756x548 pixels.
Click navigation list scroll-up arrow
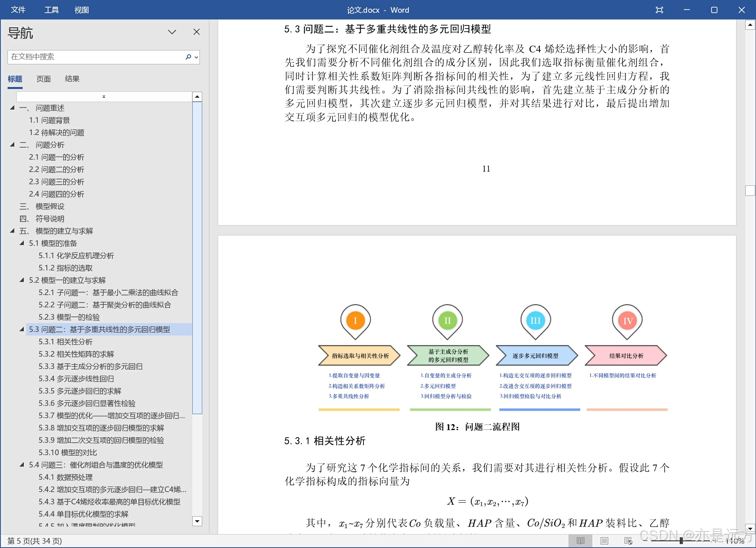(x=197, y=96)
